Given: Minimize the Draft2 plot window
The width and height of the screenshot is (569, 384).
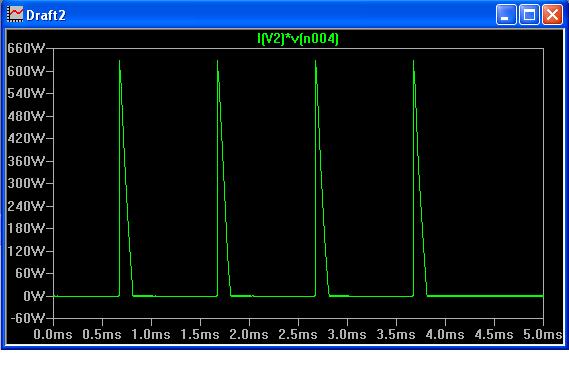Looking at the screenshot, I should [x=506, y=15].
